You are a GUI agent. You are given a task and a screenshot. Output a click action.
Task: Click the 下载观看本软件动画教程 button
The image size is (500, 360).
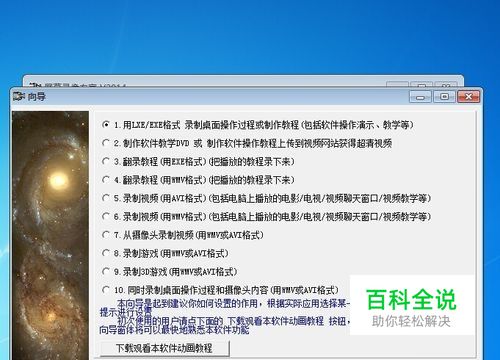(x=165, y=348)
